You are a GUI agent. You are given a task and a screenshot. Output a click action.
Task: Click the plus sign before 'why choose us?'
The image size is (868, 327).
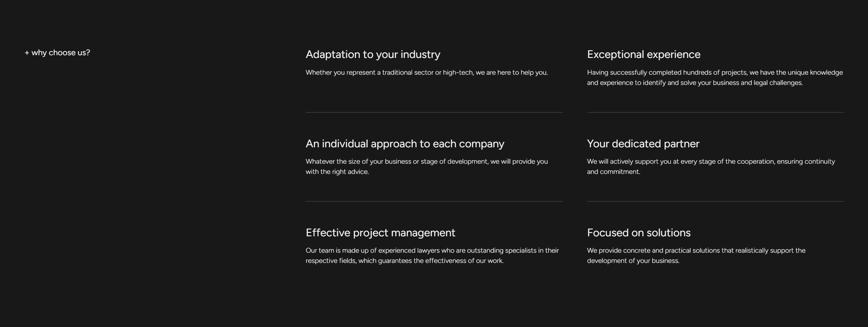[27, 53]
